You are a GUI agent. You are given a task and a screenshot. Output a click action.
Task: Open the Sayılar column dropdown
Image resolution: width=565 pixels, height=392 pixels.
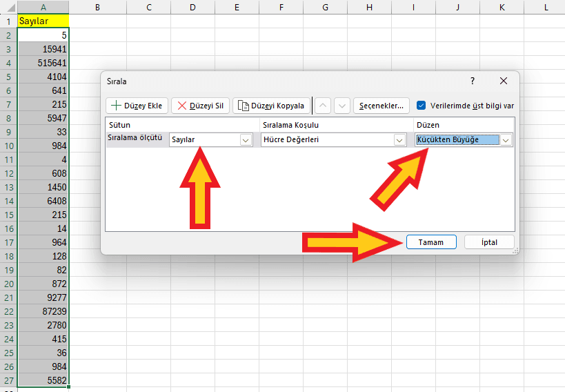pyautogui.click(x=245, y=140)
